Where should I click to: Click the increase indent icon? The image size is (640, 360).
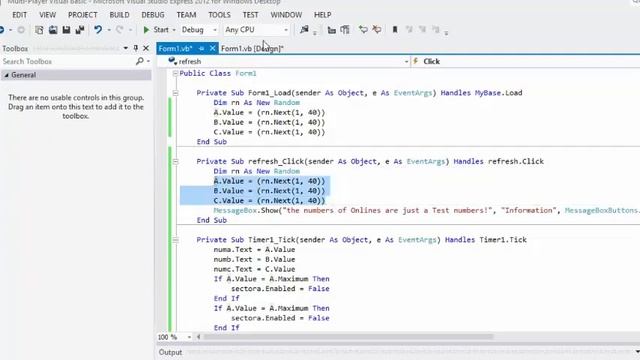coord(345,30)
